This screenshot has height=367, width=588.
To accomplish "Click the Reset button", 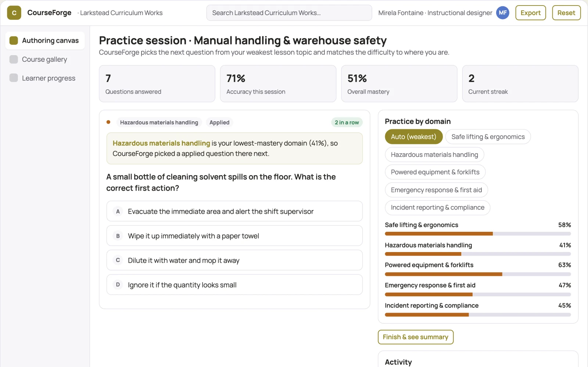I will (566, 13).
